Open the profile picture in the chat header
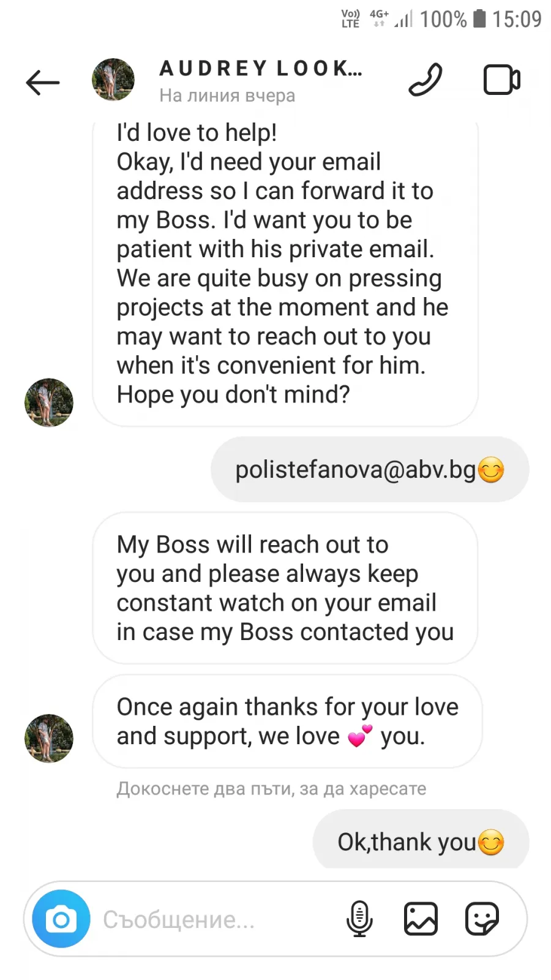The width and height of the screenshot is (551, 980). pos(113,80)
